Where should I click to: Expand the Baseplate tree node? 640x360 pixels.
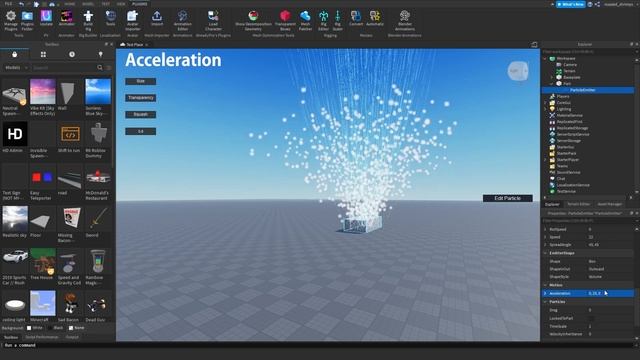pos(551,77)
